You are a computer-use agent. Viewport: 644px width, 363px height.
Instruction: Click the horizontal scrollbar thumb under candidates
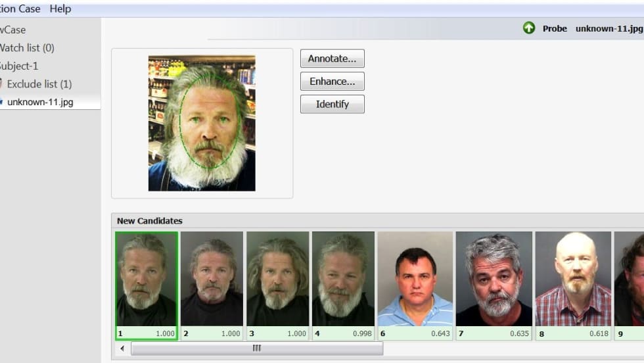[x=256, y=349]
